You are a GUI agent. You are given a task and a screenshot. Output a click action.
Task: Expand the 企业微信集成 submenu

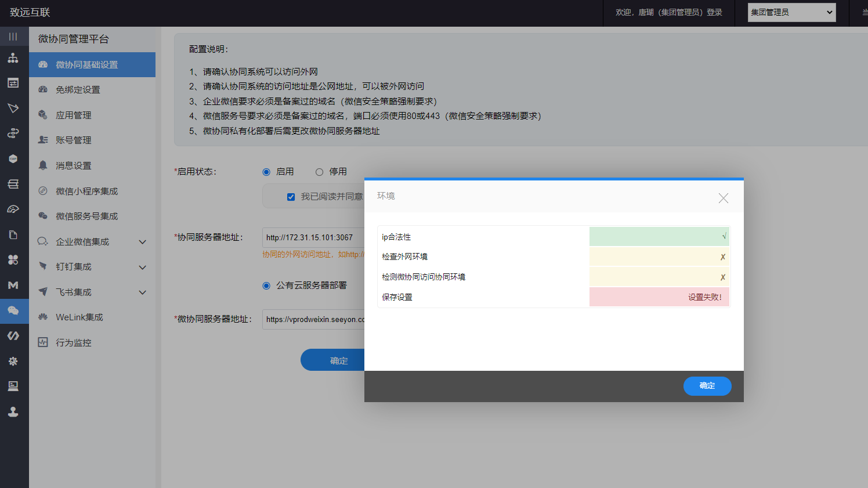pos(142,242)
